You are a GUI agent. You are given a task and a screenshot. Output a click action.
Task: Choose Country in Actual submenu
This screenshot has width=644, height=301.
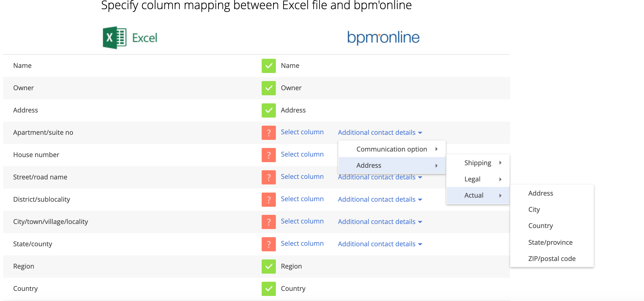coord(552,226)
